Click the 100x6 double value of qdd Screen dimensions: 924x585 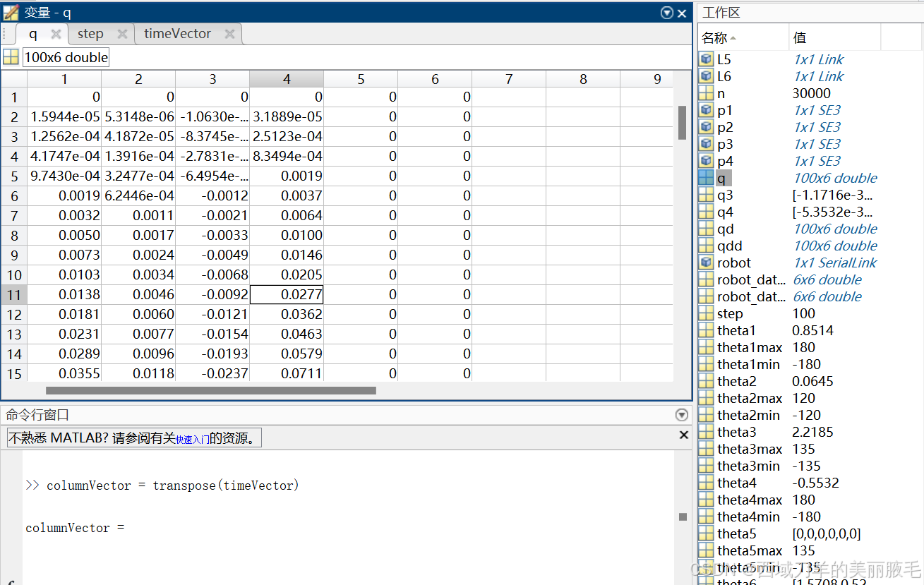(x=835, y=246)
